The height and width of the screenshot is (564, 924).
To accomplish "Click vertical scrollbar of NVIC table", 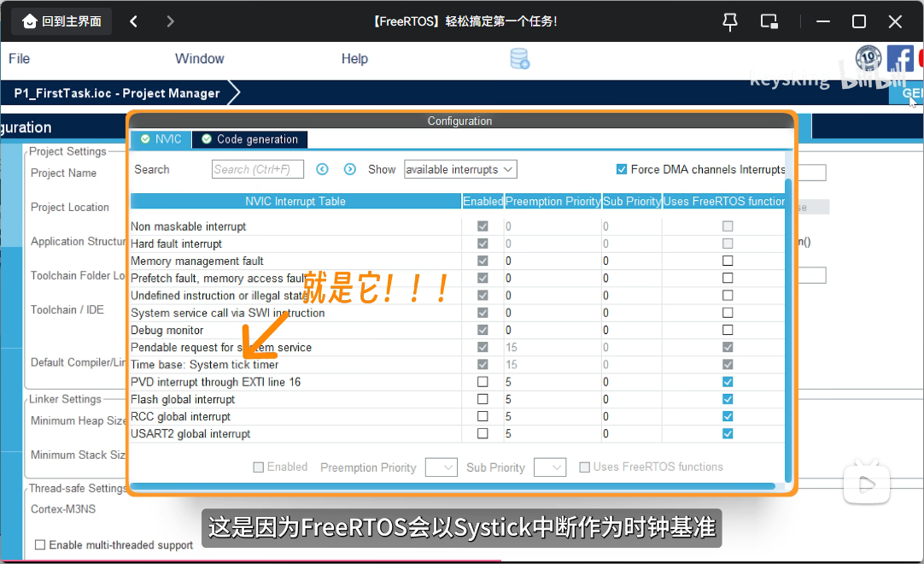I will tap(788, 331).
